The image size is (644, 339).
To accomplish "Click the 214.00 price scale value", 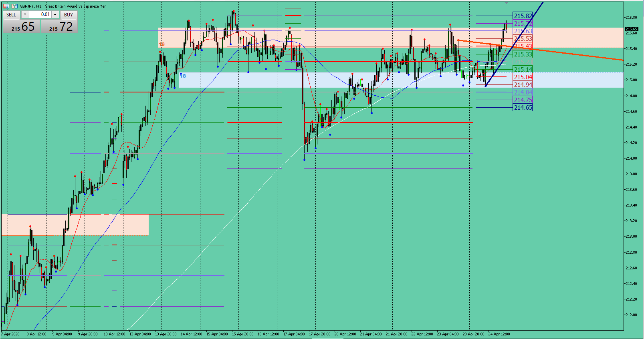I will tap(631, 158).
